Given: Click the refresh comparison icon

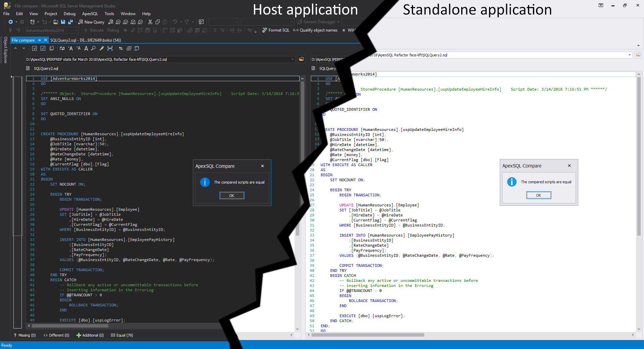Looking at the screenshot, I should coord(137,48).
